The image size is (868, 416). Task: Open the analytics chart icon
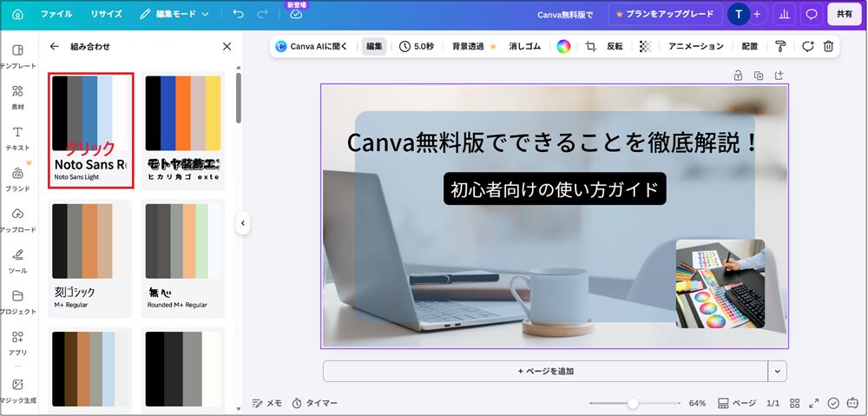tap(784, 15)
